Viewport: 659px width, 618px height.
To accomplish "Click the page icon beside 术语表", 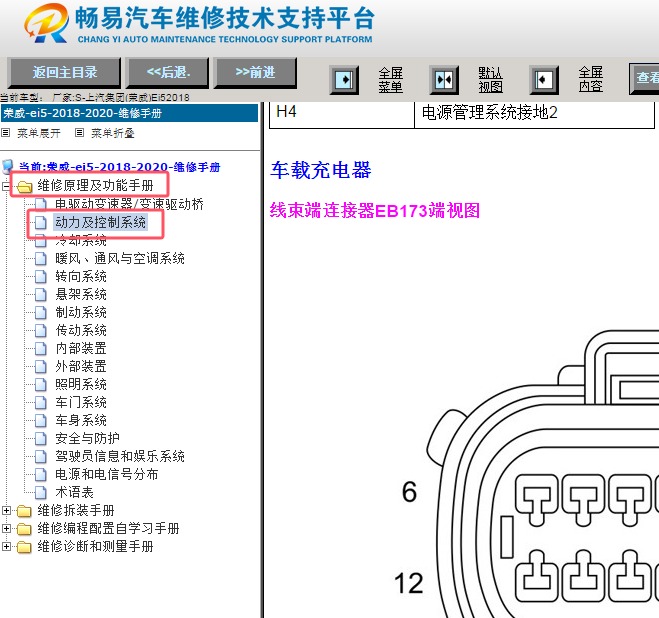I will tap(40, 493).
